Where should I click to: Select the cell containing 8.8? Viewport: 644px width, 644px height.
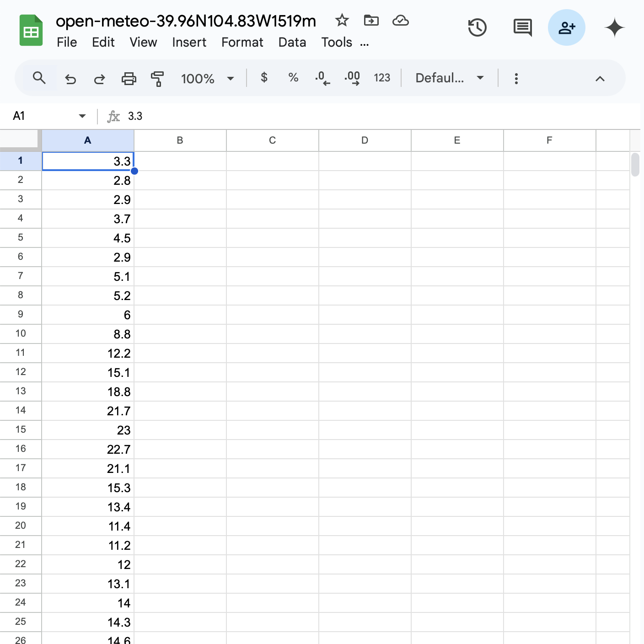click(x=88, y=334)
